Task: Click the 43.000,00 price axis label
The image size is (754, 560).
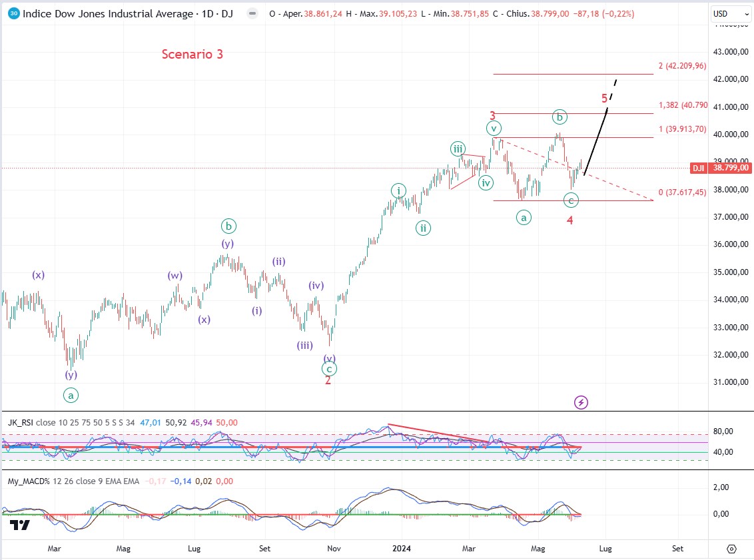Action: pyautogui.click(x=731, y=52)
